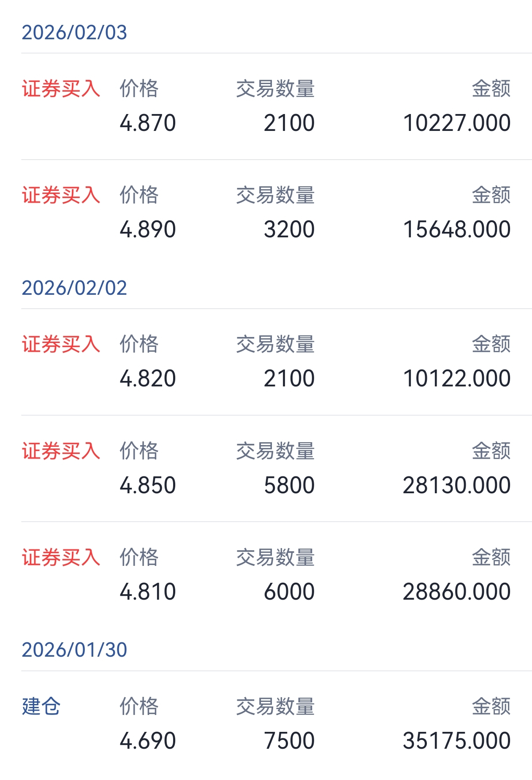This screenshot has height=780, width=532.
Task: Select the trade quantity 7500
Action: coord(289,741)
